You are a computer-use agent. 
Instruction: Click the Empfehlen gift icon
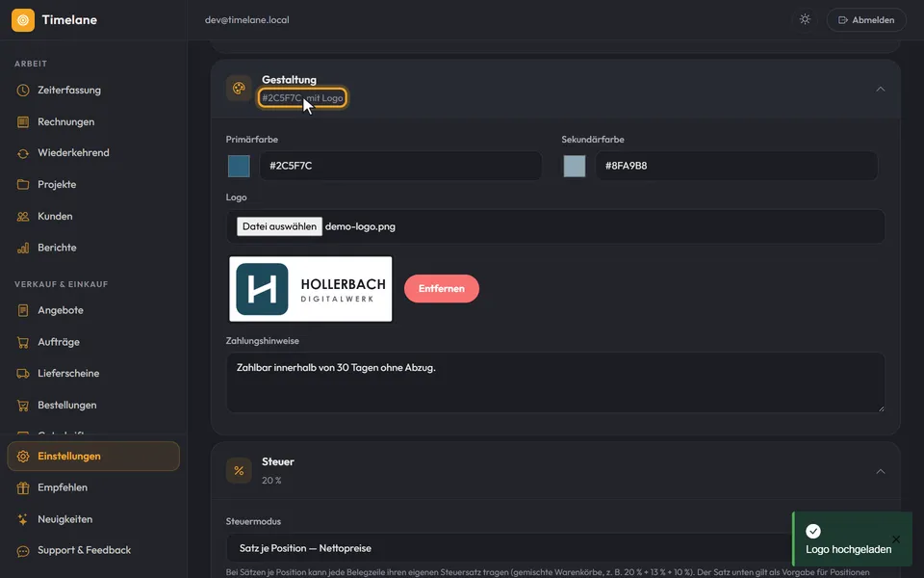click(23, 487)
